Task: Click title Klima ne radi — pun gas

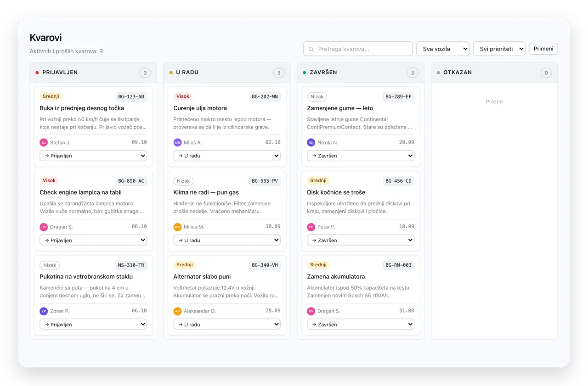Action: [206, 192]
